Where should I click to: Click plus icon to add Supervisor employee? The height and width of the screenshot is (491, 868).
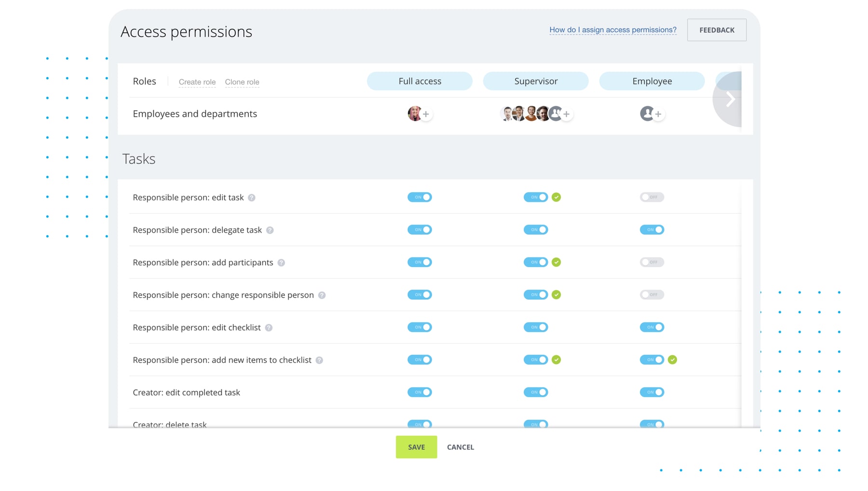[567, 114]
